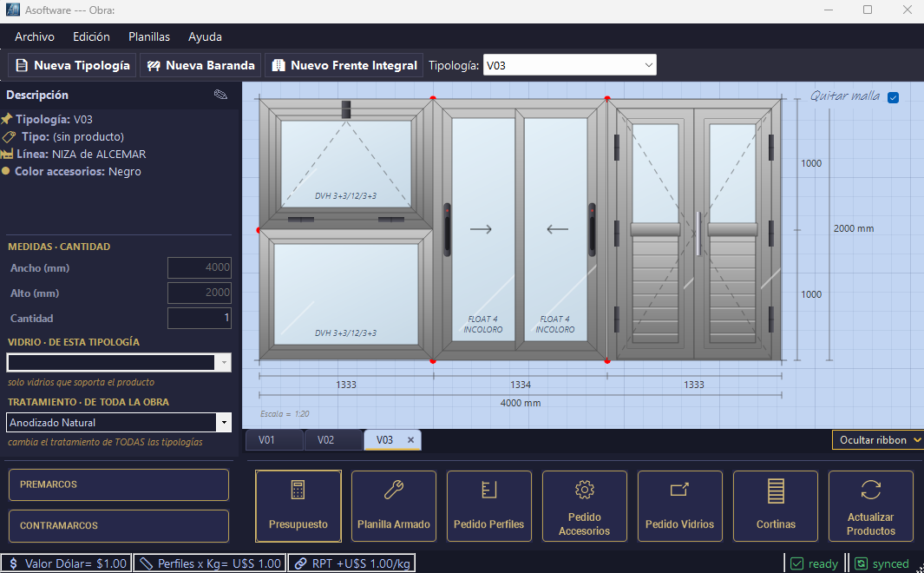Click the top latch of the tilt window
Image resolution: width=924 pixels, height=573 pixels.
[346, 109]
